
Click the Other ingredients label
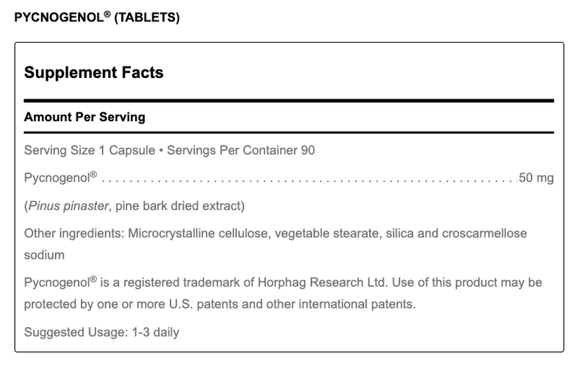pyautogui.click(x=74, y=233)
